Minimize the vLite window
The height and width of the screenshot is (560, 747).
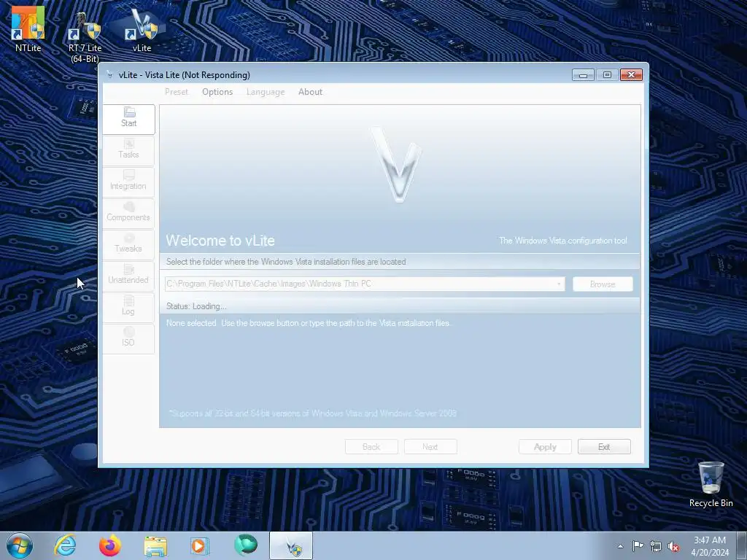pyautogui.click(x=583, y=75)
